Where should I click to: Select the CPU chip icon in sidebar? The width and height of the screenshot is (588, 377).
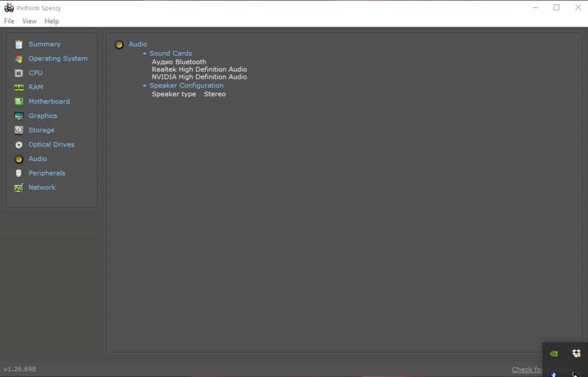[19, 73]
